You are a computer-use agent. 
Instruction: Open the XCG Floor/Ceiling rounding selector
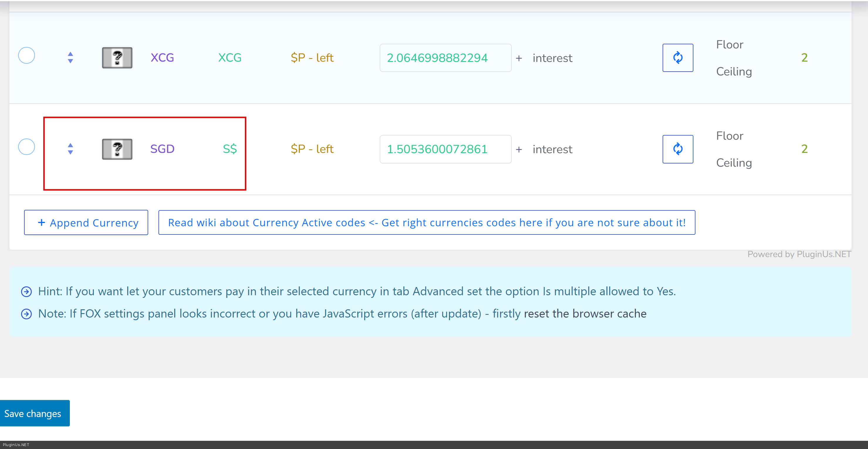click(734, 58)
